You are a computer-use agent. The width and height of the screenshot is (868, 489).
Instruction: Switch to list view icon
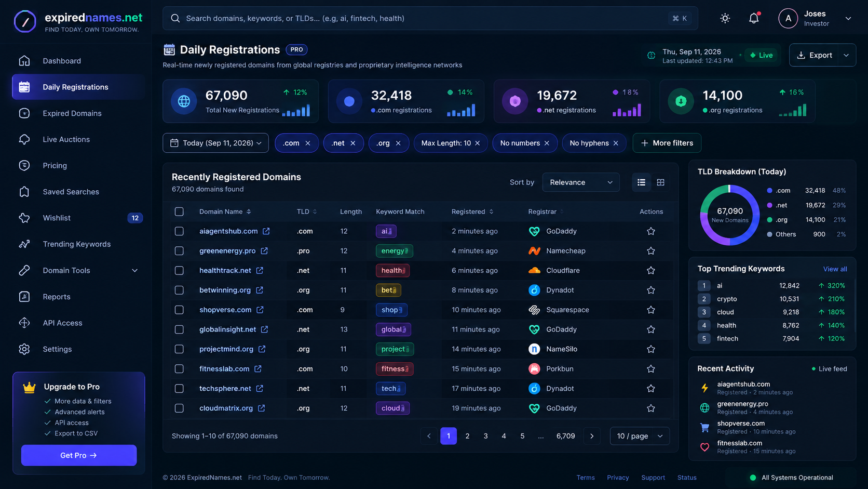tap(641, 182)
